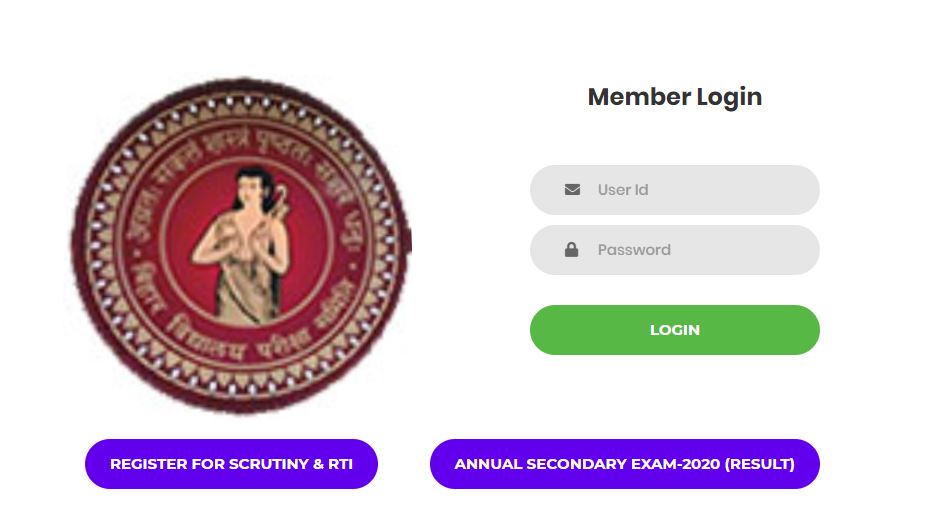
Task: Focus the Password input field
Action: point(700,250)
